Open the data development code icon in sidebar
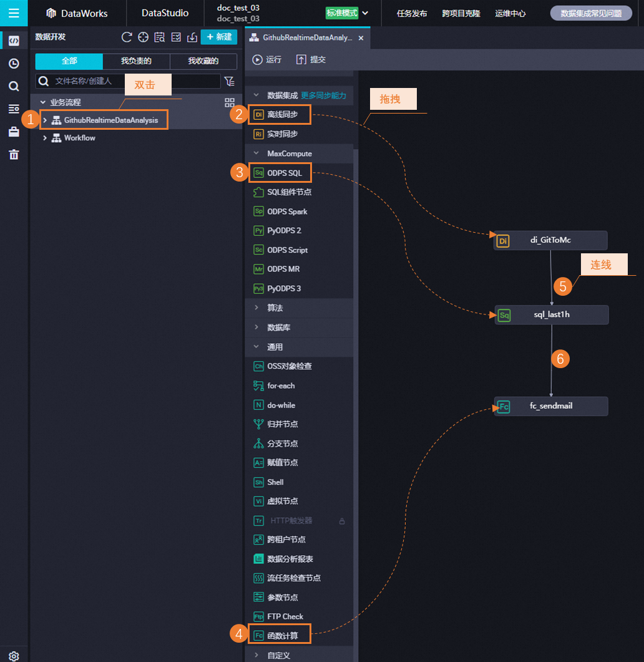 14,41
